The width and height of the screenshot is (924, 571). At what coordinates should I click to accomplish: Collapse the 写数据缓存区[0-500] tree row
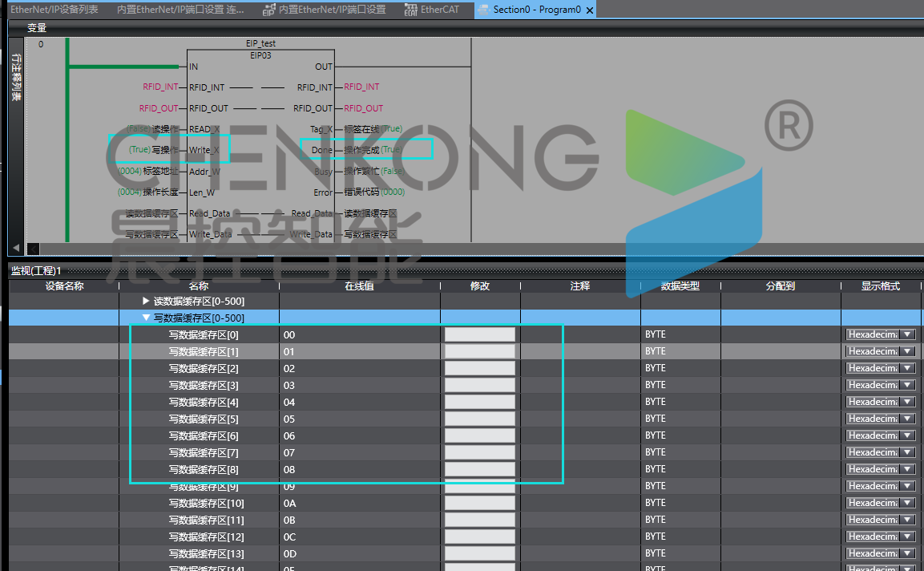[x=146, y=318]
